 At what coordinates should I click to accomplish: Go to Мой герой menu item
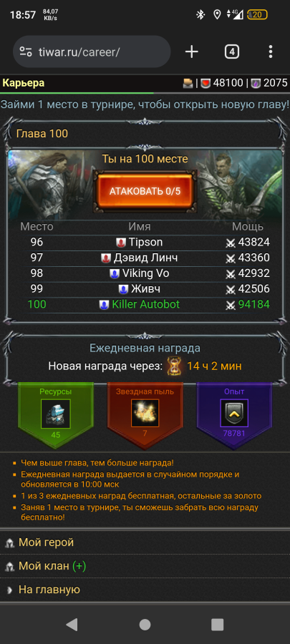[x=46, y=542]
